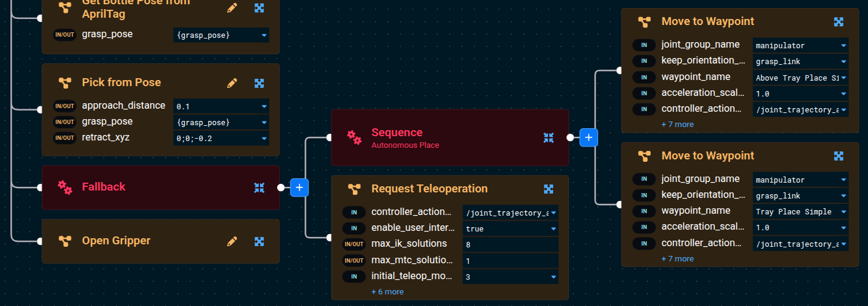Expand the Request Teleoperation node
The width and height of the screenshot is (868, 306).
548,189
